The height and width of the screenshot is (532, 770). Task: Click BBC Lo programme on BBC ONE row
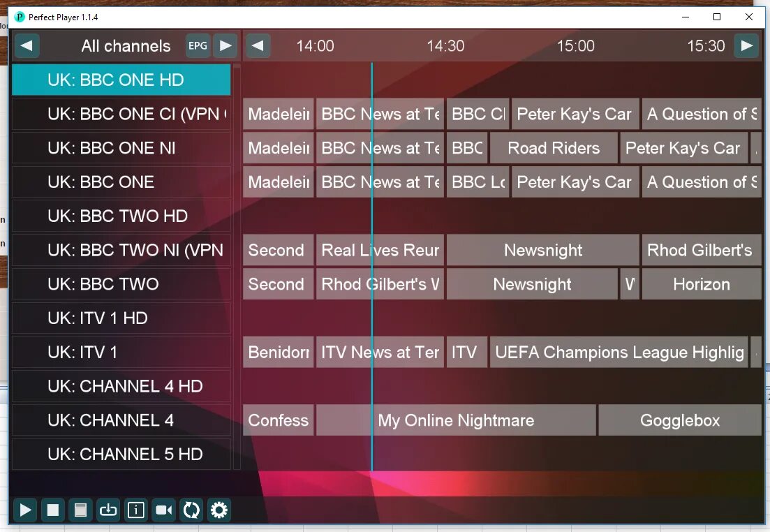coord(477,182)
